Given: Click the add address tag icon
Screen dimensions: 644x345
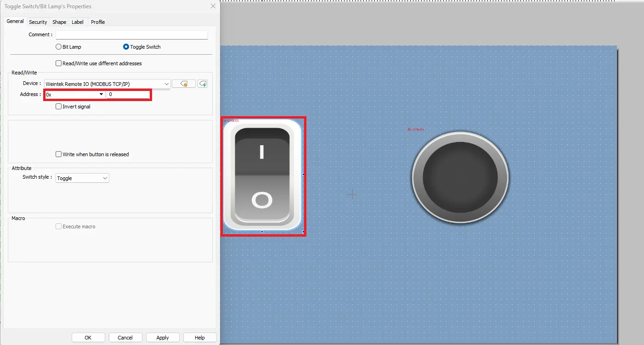Looking at the screenshot, I should (x=203, y=84).
